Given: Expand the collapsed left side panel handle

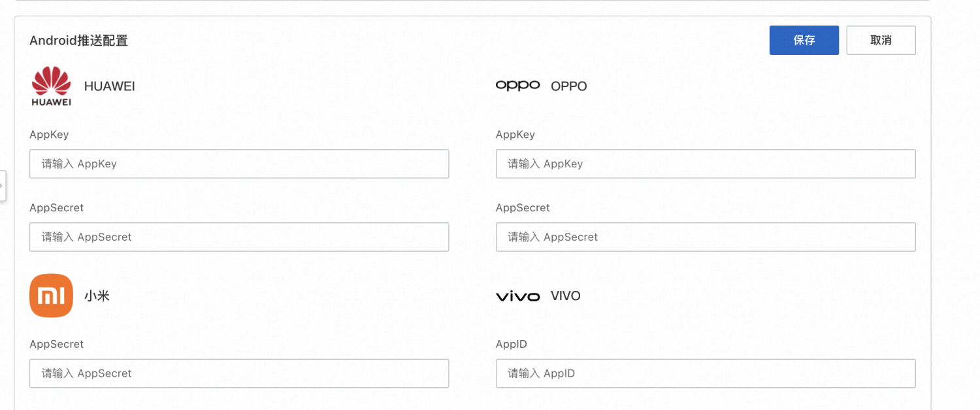Looking at the screenshot, I should tap(3, 186).
